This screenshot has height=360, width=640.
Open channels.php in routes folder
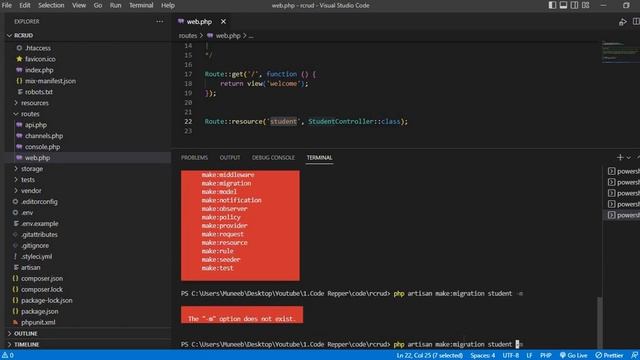click(x=44, y=136)
